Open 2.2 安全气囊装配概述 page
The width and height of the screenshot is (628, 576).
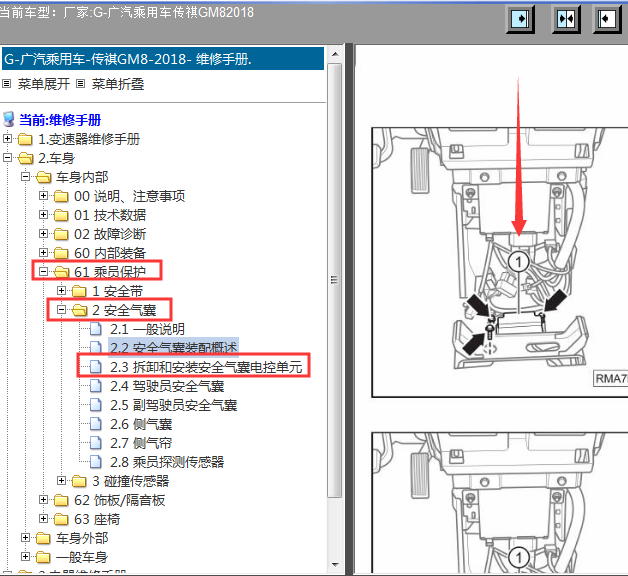[x=174, y=348]
